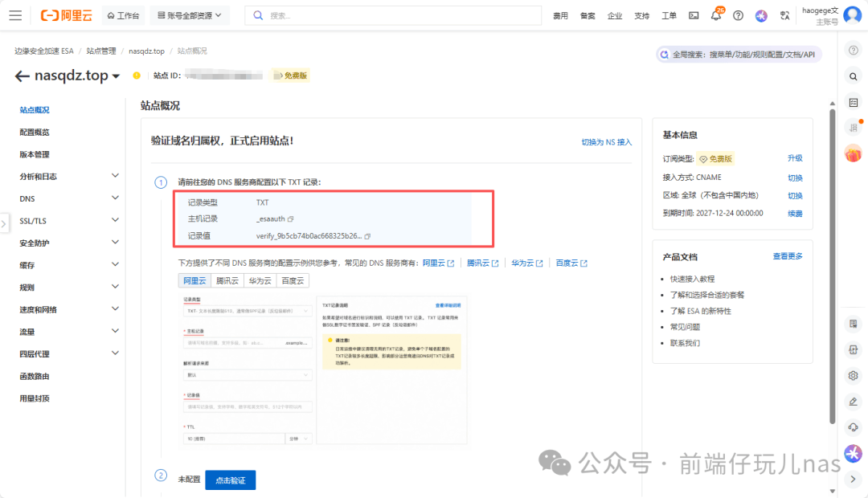
Task: Copy the _esaauth host record
Action: [291, 218]
